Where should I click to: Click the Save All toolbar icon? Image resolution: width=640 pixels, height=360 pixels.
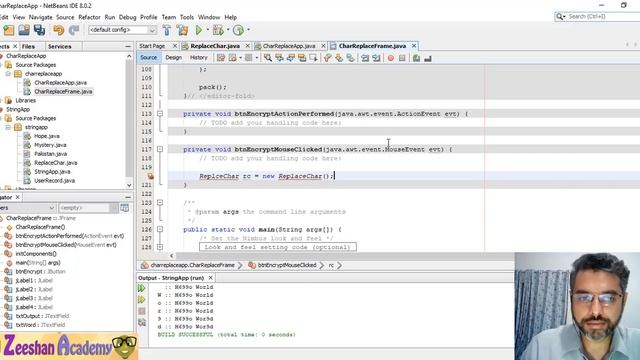coord(40,30)
